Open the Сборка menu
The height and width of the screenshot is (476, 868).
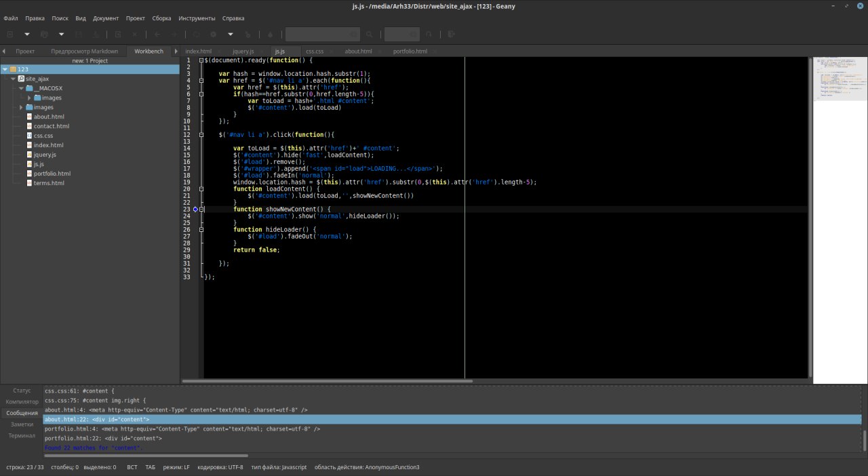pos(161,18)
